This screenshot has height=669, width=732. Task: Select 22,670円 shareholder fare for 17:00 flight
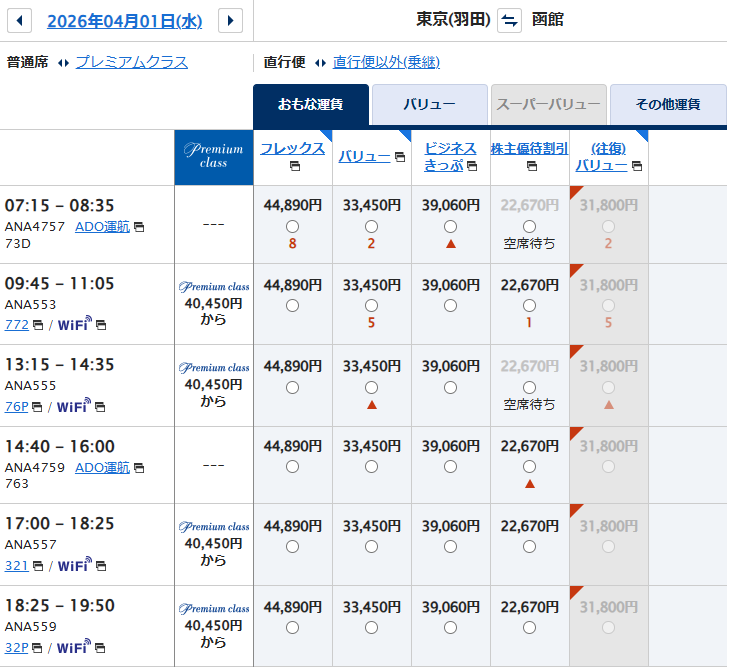(x=529, y=546)
